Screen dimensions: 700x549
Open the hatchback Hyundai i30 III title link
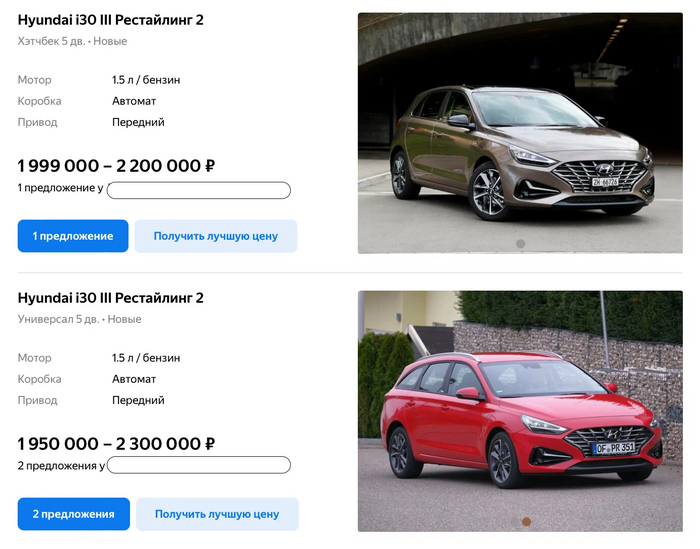(x=110, y=20)
